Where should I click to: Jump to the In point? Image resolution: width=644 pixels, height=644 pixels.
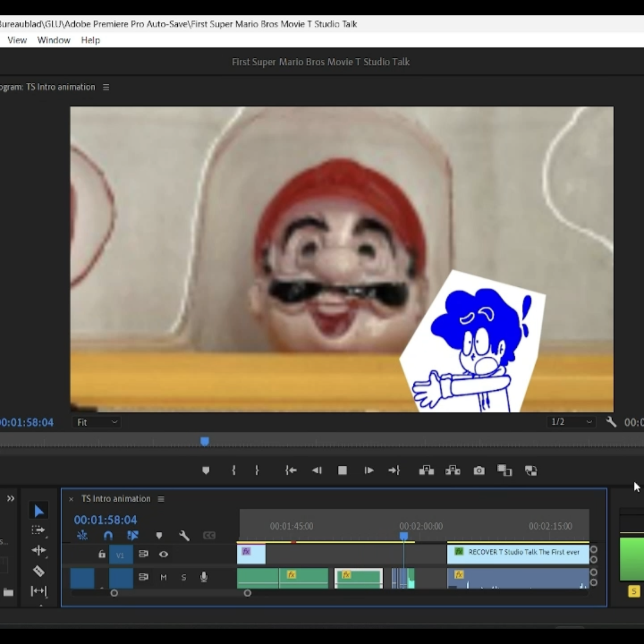[x=291, y=470]
